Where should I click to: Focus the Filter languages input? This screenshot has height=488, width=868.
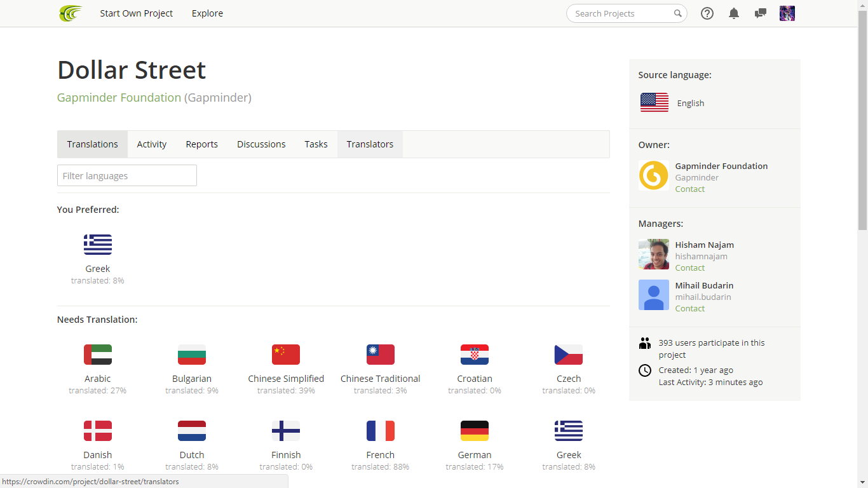tap(127, 175)
